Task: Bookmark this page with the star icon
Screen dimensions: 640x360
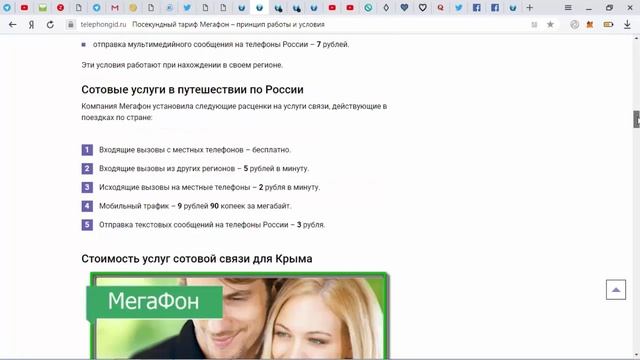Action: pos(550,24)
